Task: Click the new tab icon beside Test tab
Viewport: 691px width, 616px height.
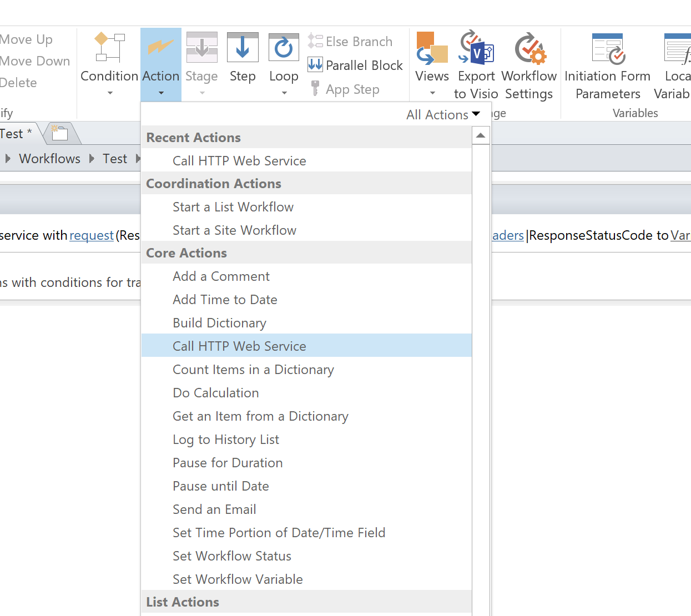Action: pos(59,133)
